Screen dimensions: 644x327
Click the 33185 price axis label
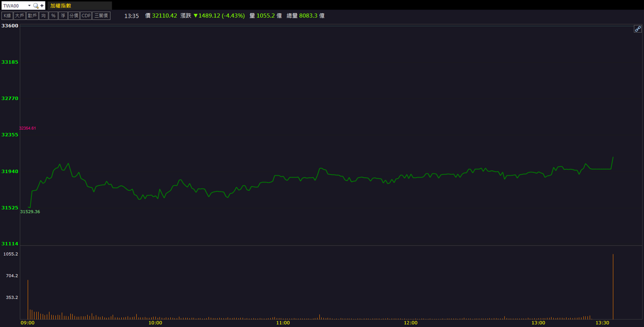[x=10, y=62]
